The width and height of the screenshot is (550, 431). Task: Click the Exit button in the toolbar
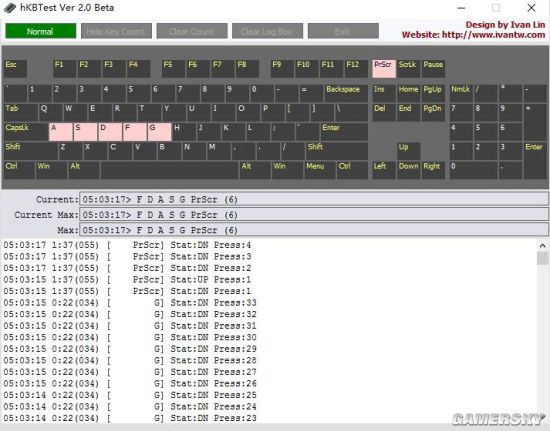coord(343,31)
